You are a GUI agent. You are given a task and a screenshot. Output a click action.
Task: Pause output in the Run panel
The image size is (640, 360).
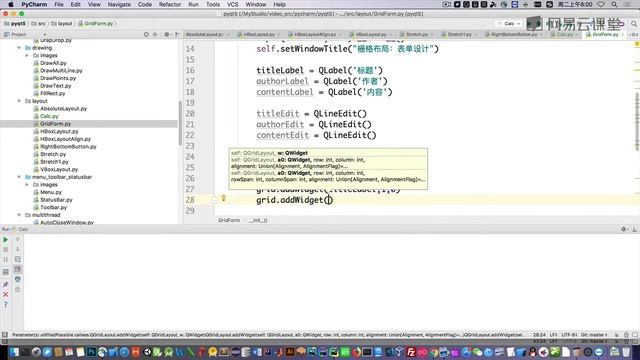point(6,260)
